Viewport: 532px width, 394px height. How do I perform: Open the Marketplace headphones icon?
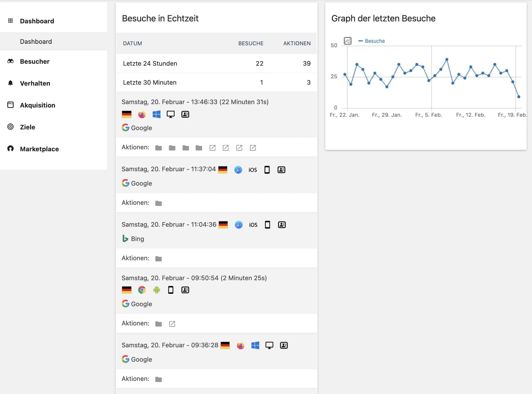pos(11,149)
